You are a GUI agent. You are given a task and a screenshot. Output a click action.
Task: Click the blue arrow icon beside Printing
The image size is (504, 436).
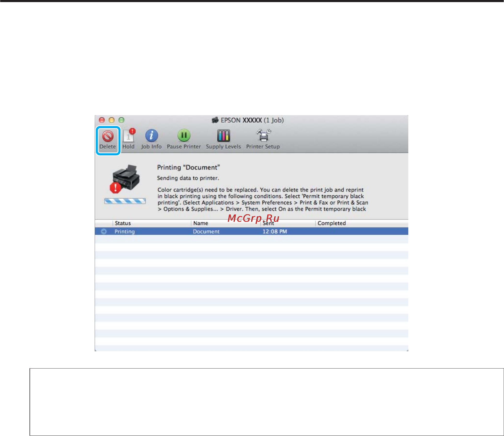click(104, 231)
